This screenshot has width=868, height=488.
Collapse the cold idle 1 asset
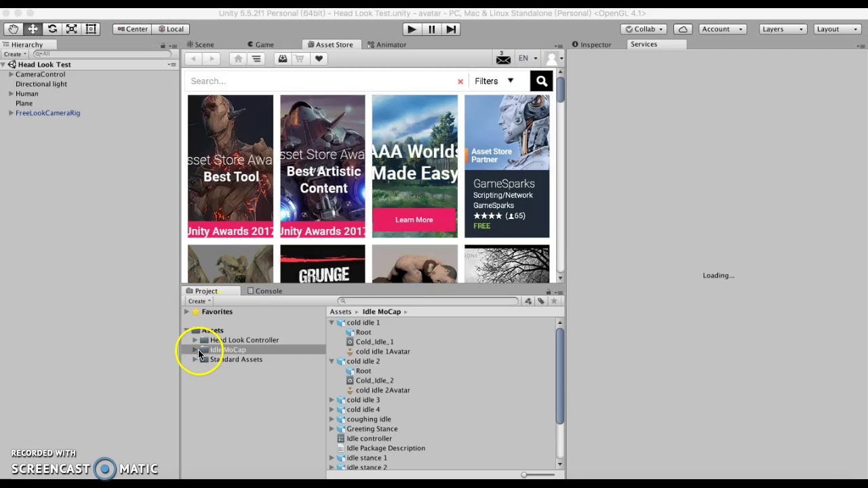pos(332,323)
